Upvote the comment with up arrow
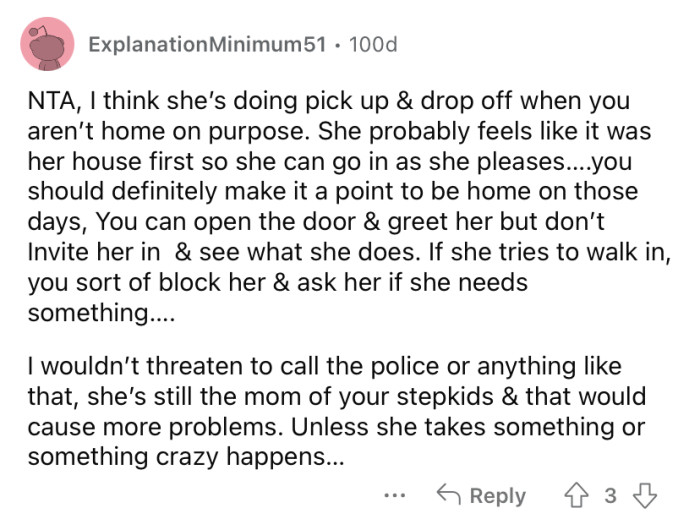700x519 pixels. click(577, 496)
